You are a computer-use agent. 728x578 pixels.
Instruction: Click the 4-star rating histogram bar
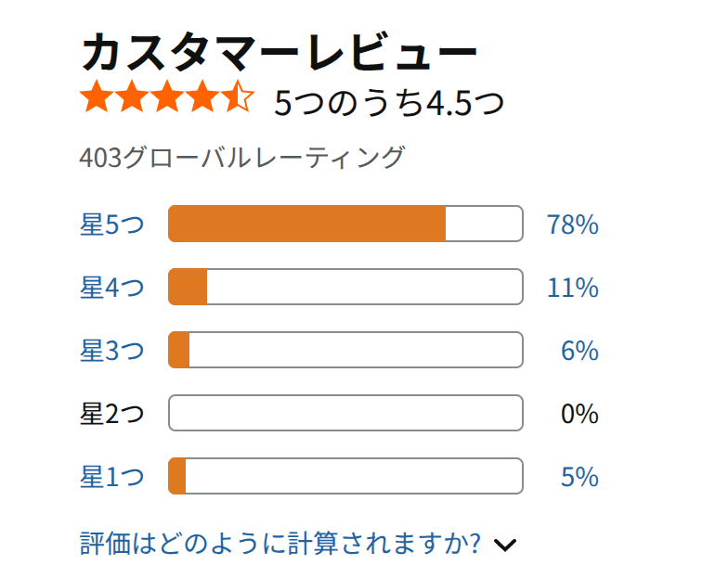tap(345, 287)
